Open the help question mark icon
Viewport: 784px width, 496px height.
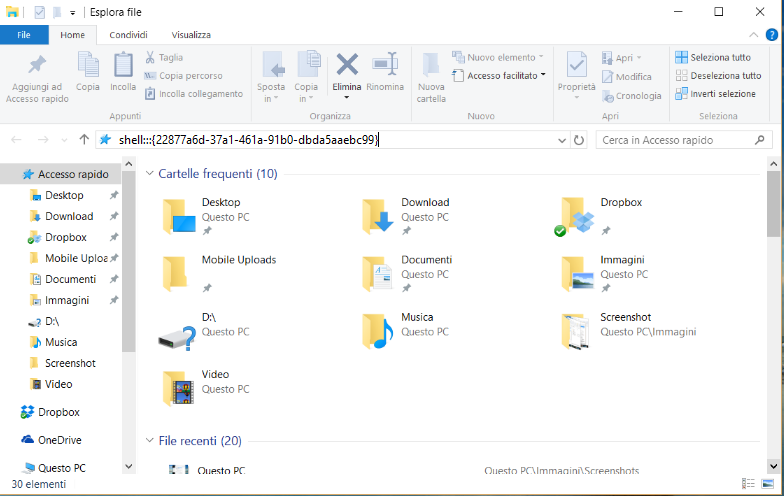pyautogui.click(x=772, y=35)
